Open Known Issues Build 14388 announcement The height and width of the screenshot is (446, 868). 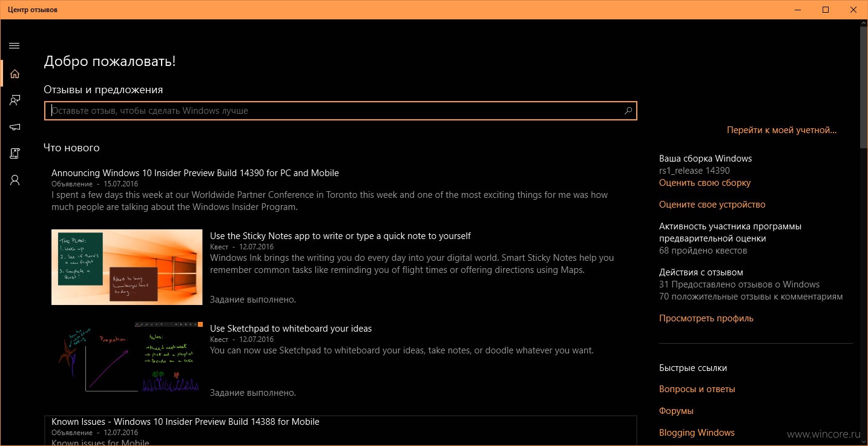pyautogui.click(x=185, y=422)
